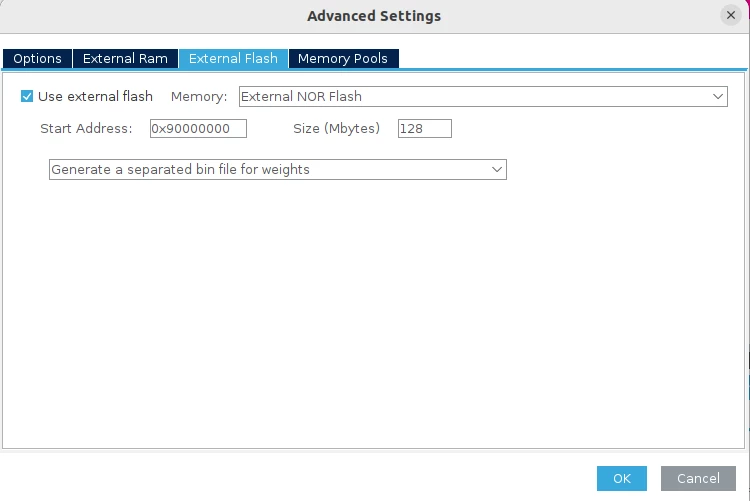Close the Advanced Settings dialog with X

pos(730,15)
